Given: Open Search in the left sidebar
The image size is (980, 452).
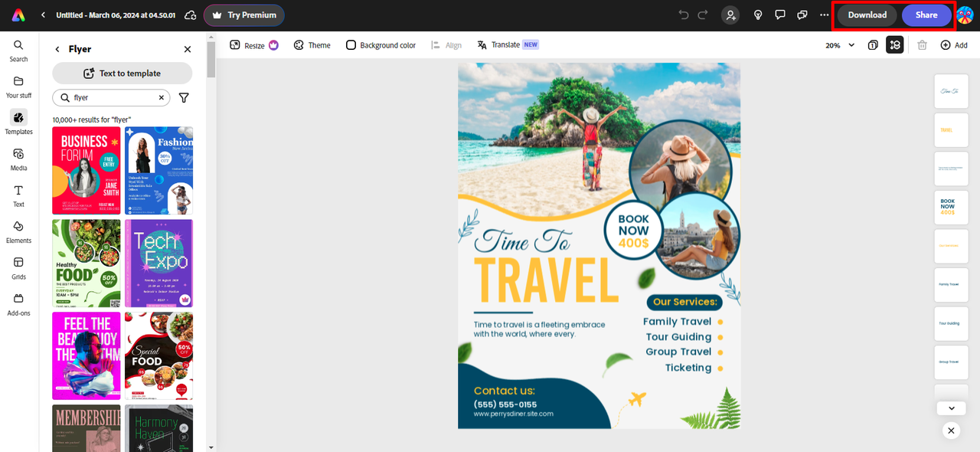Looking at the screenshot, I should [x=18, y=51].
